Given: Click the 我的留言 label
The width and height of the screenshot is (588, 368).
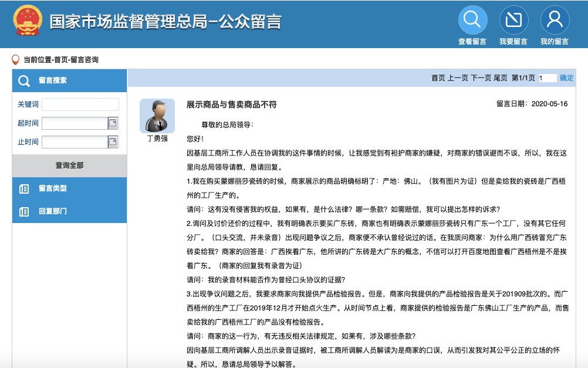Looking at the screenshot, I should pos(554,42).
